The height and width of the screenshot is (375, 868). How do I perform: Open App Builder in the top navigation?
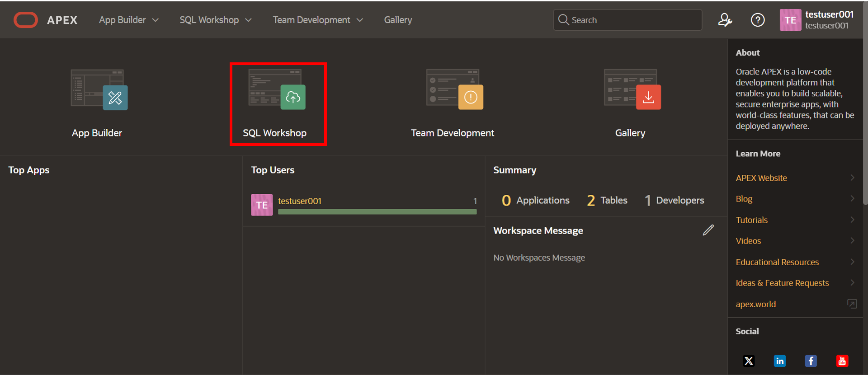click(123, 20)
